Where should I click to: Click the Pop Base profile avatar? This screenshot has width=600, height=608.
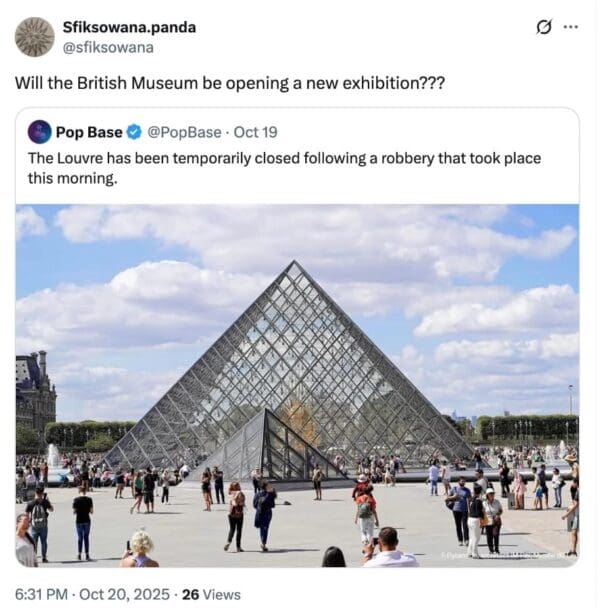coord(40,132)
